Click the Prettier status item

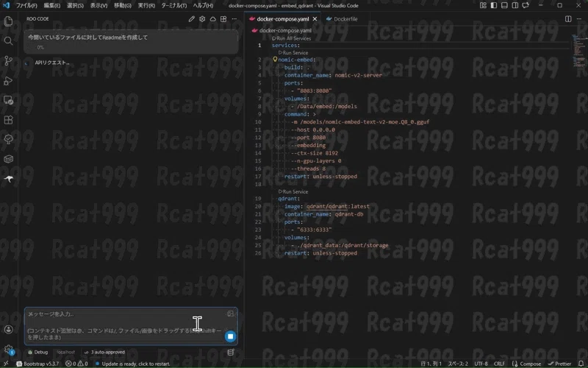[559, 364]
